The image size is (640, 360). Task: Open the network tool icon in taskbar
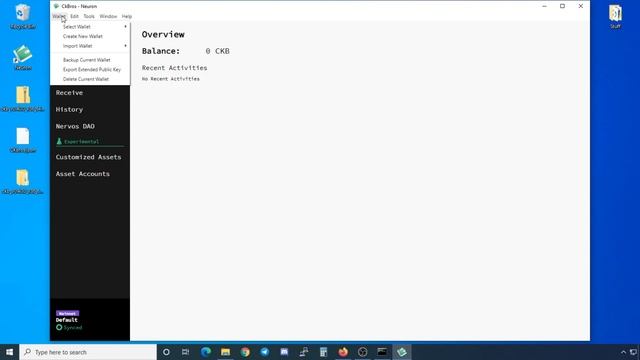point(304,352)
